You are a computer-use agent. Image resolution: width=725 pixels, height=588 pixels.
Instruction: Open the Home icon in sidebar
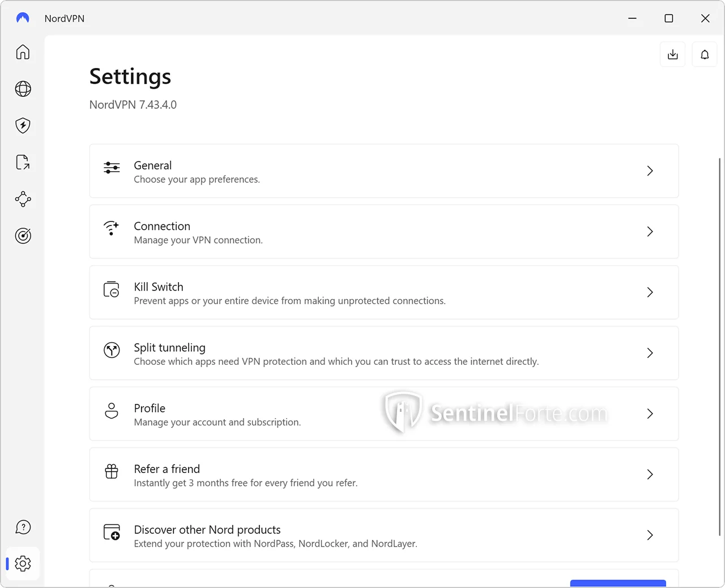coord(23,52)
